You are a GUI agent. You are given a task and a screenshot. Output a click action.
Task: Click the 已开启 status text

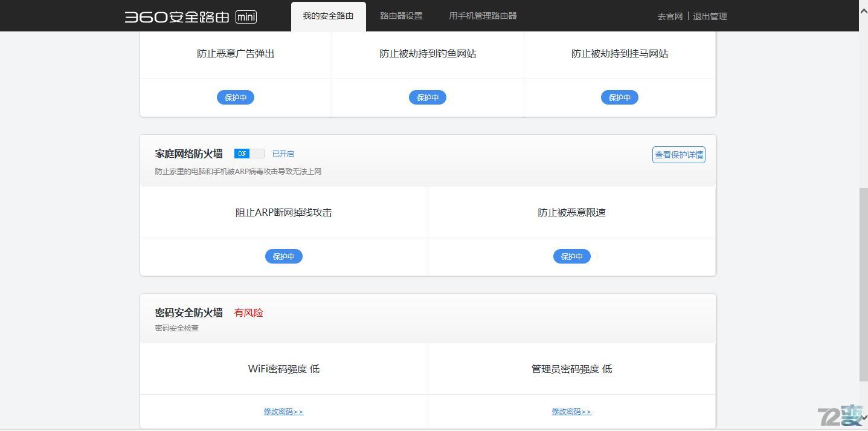point(282,154)
